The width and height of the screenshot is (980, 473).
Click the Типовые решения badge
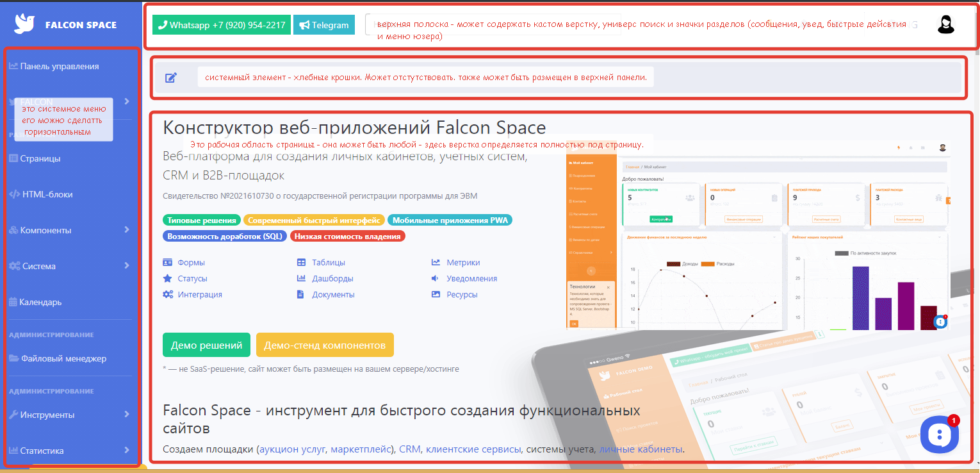(202, 220)
